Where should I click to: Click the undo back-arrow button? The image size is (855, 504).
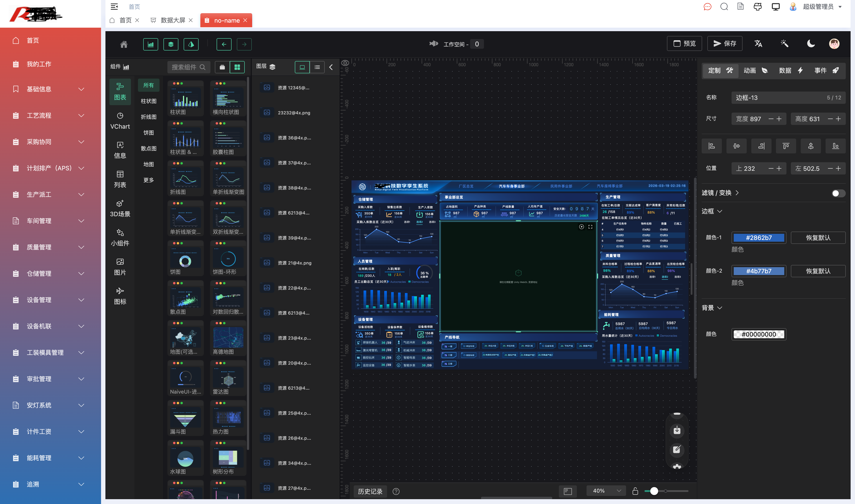[224, 45]
